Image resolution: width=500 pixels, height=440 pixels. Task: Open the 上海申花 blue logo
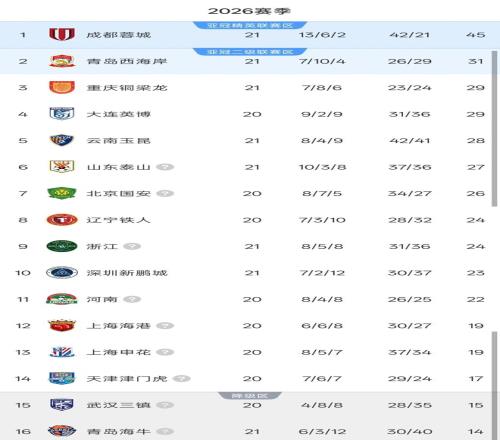click(62, 352)
